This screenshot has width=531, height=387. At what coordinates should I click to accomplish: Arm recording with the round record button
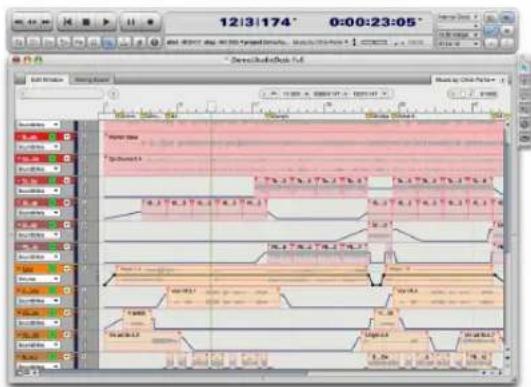pos(150,22)
